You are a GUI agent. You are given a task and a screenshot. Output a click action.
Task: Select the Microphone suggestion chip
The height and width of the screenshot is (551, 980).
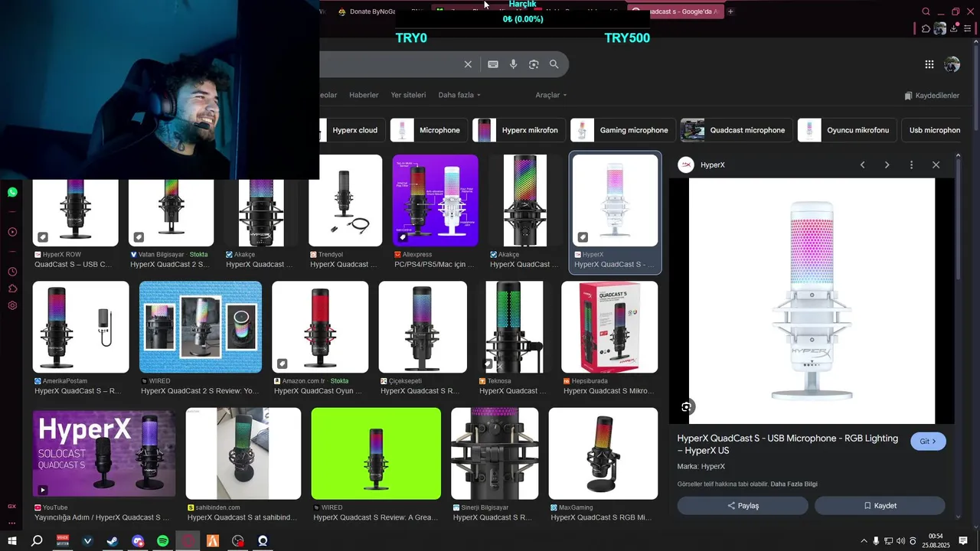click(x=429, y=130)
